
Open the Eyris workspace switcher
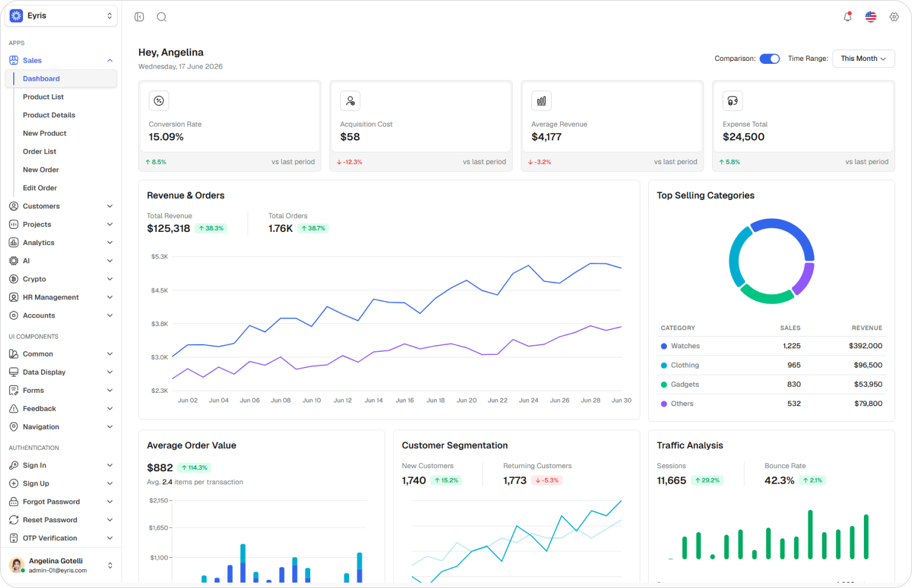(61, 16)
